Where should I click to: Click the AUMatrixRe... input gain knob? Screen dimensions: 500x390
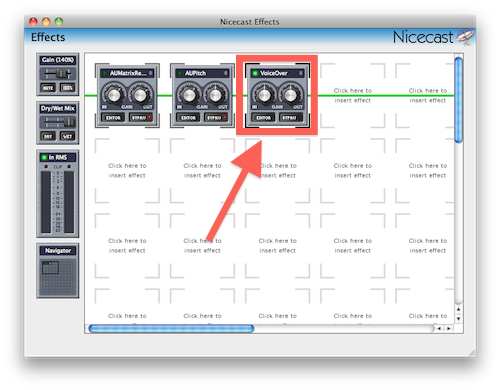tap(113, 95)
